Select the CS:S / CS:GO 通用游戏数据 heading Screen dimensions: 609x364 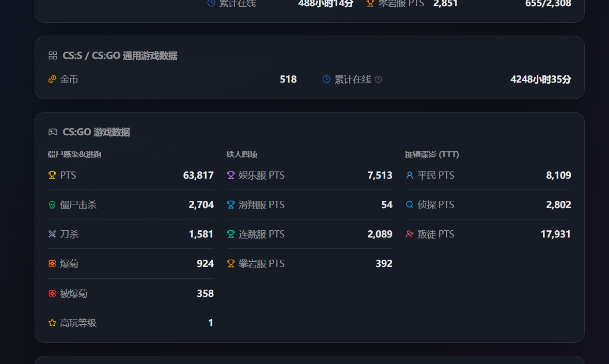coord(120,55)
